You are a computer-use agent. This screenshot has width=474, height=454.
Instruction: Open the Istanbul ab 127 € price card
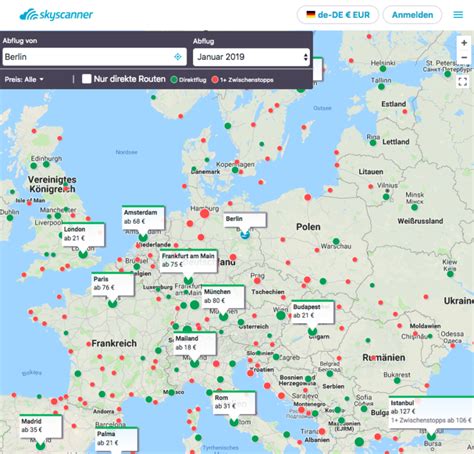tap(431, 411)
